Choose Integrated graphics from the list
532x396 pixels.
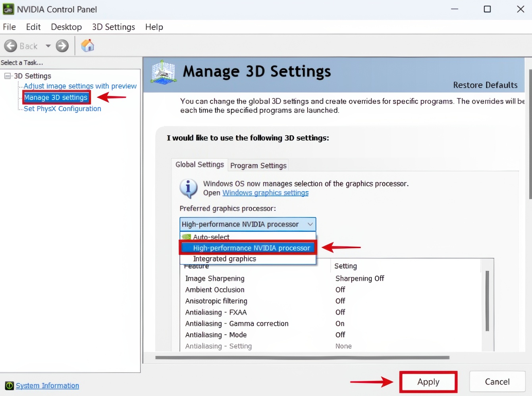point(224,259)
